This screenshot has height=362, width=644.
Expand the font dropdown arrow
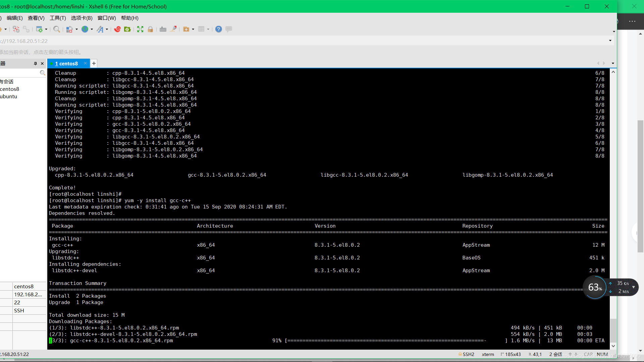coord(107,29)
